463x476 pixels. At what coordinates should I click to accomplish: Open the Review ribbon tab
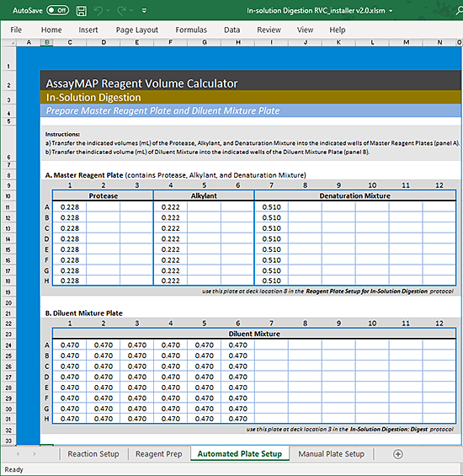click(x=269, y=29)
